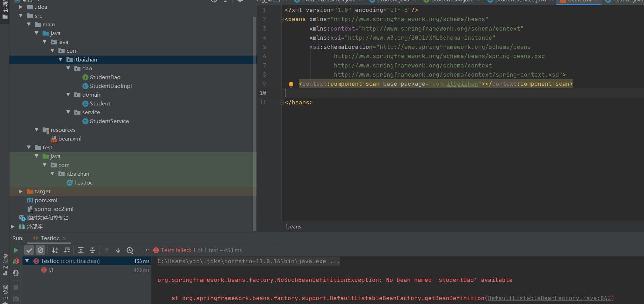Click the spring_ioc2.iml file icon
Screen dimensions: 644x304
pyautogui.click(x=30, y=209)
